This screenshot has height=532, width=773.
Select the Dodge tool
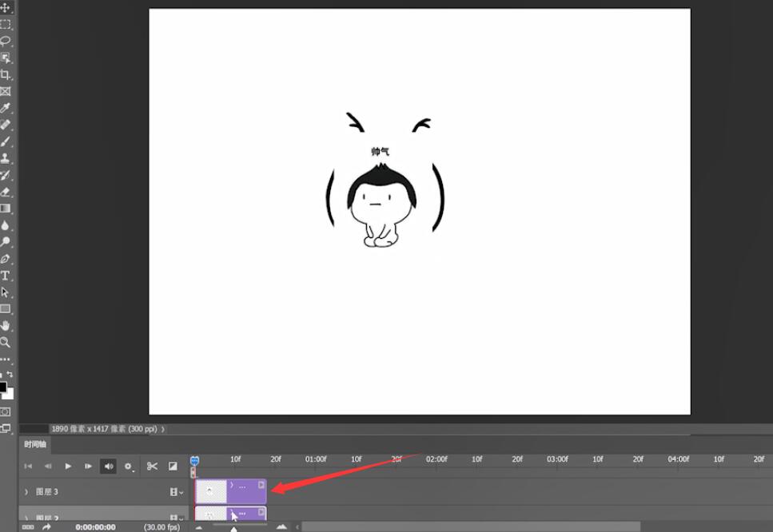pos(6,242)
